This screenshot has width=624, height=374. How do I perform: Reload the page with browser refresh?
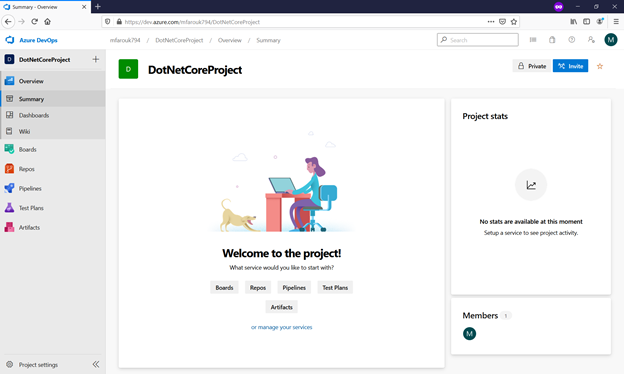[35, 21]
